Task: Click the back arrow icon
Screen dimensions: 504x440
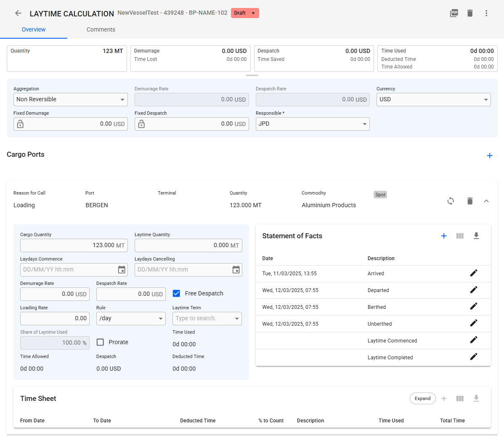Action: click(x=18, y=13)
